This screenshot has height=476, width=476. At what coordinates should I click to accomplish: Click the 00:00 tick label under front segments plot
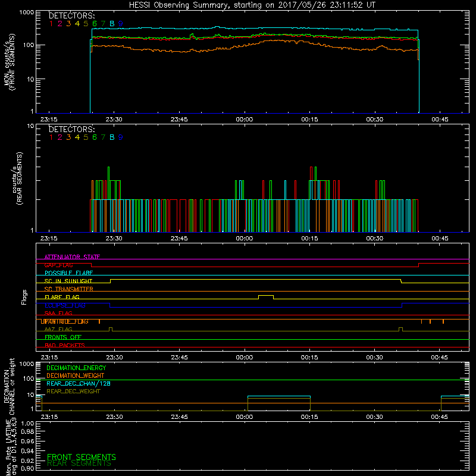click(x=245, y=120)
